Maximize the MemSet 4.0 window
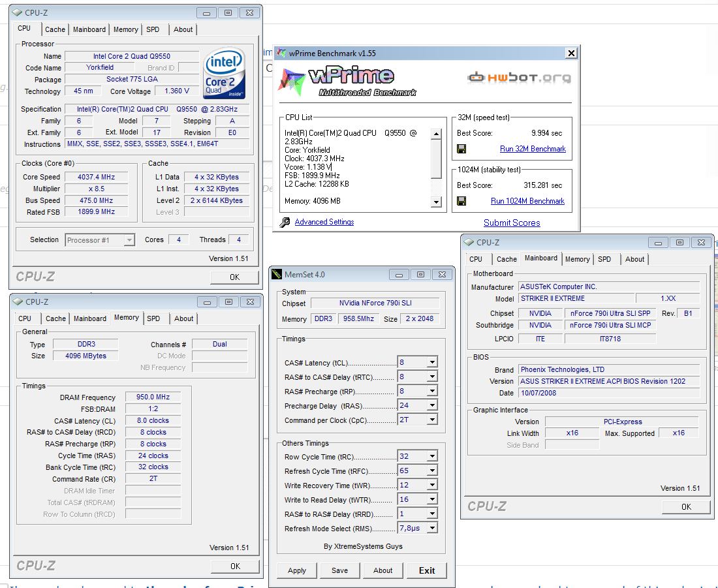718x588 pixels. 420,274
